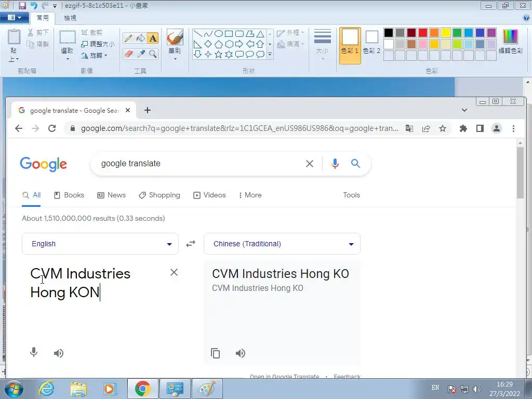
Task: Clear the google translate search query
Action: (x=310, y=164)
